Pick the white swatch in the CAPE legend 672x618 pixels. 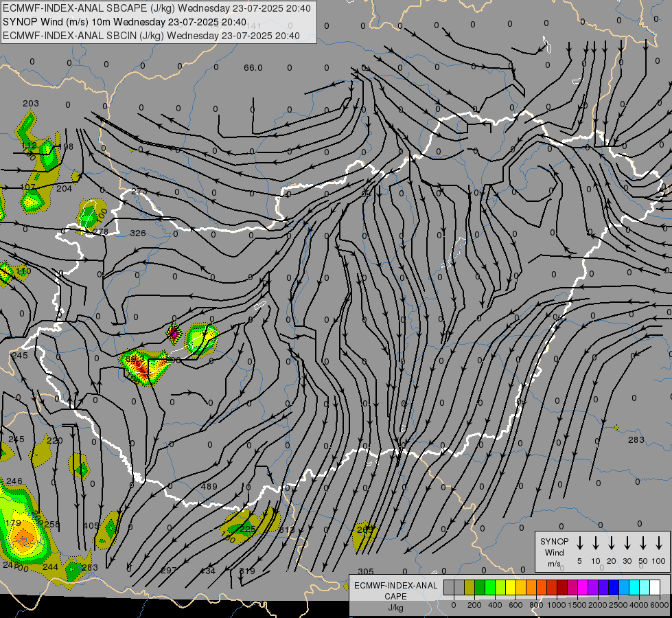coord(655,587)
